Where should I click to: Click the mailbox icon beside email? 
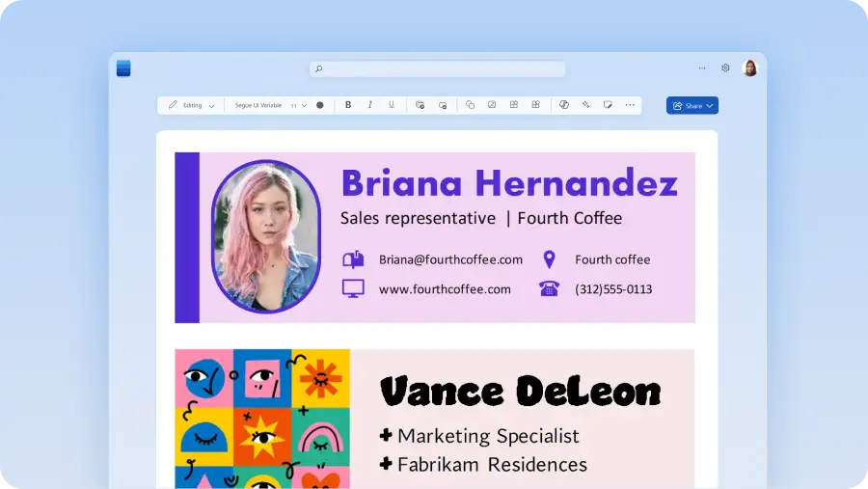[x=353, y=259]
